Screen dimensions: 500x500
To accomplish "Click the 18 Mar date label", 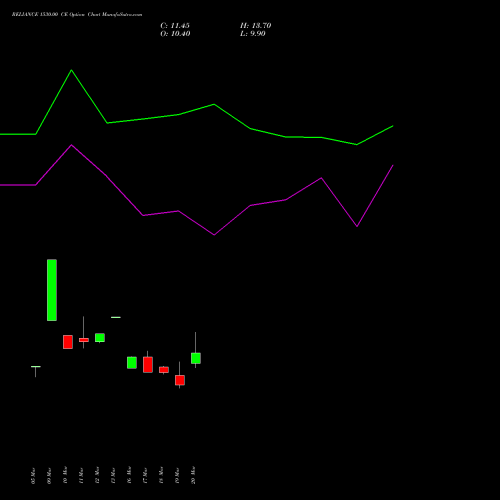I will (161, 476).
